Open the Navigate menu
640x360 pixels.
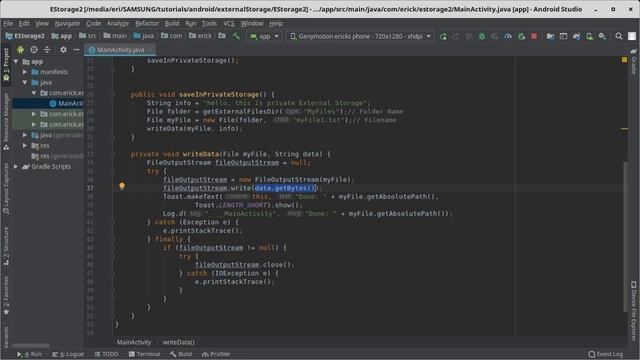coord(67,24)
